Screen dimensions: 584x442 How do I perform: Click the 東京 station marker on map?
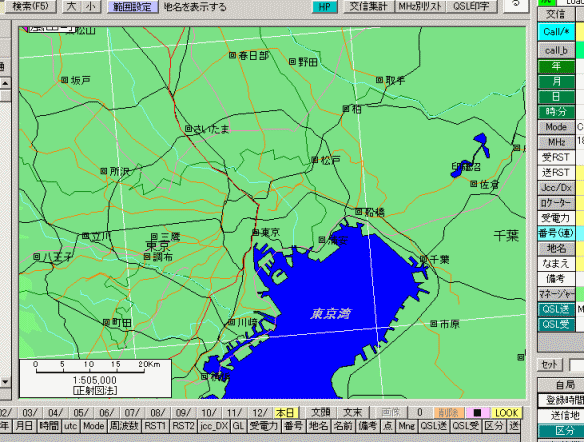click(x=255, y=232)
